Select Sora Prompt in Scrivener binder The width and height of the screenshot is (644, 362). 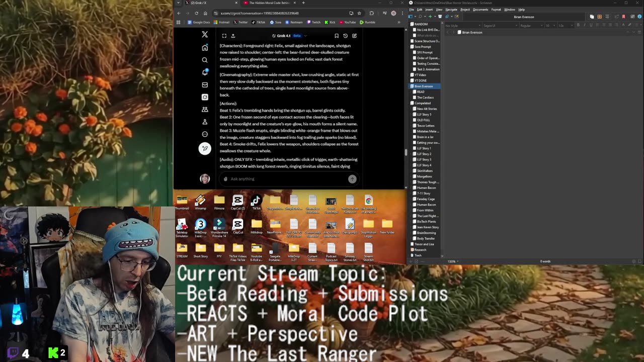[423, 47]
